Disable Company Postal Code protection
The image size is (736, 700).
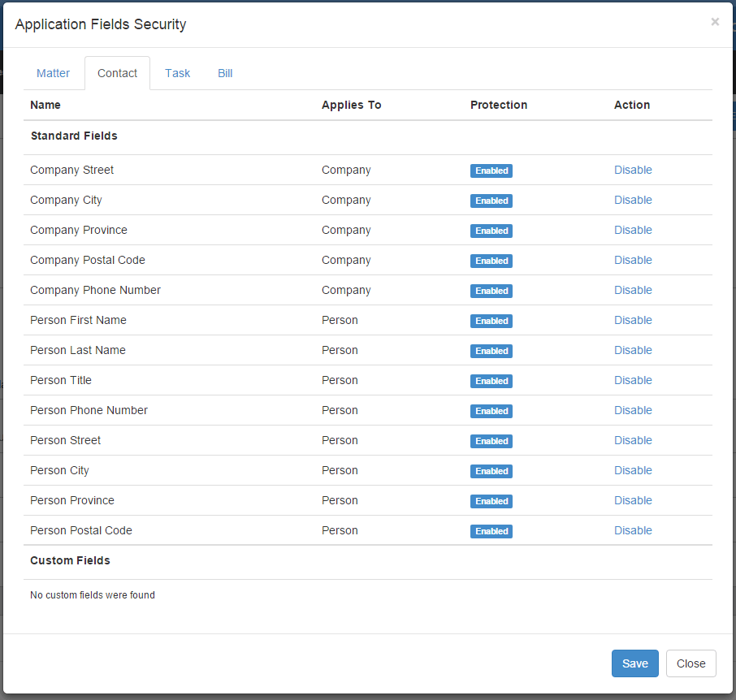[633, 260]
